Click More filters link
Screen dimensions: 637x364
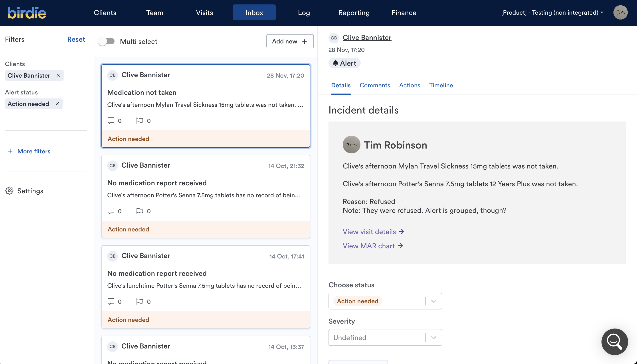(x=34, y=151)
